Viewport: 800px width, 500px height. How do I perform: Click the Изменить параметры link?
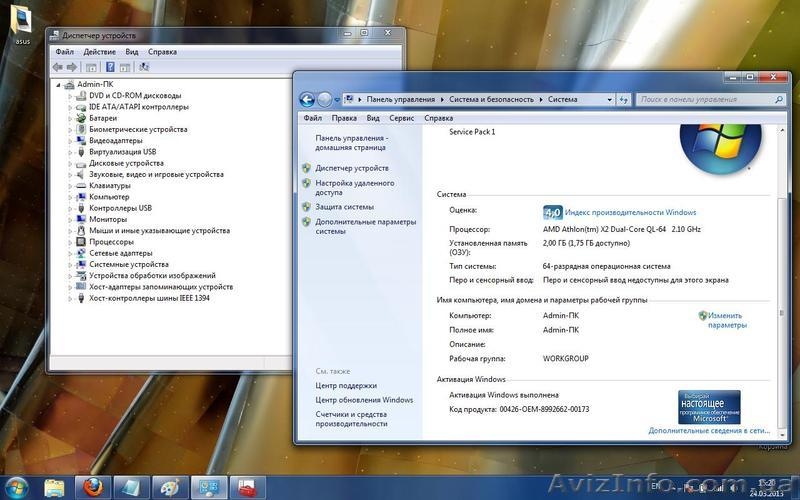tap(727, 320)
